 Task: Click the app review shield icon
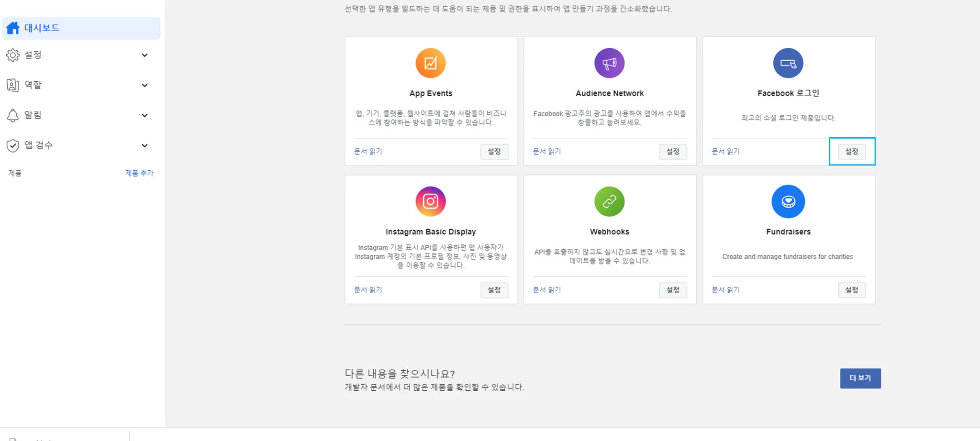coord(13,145)
